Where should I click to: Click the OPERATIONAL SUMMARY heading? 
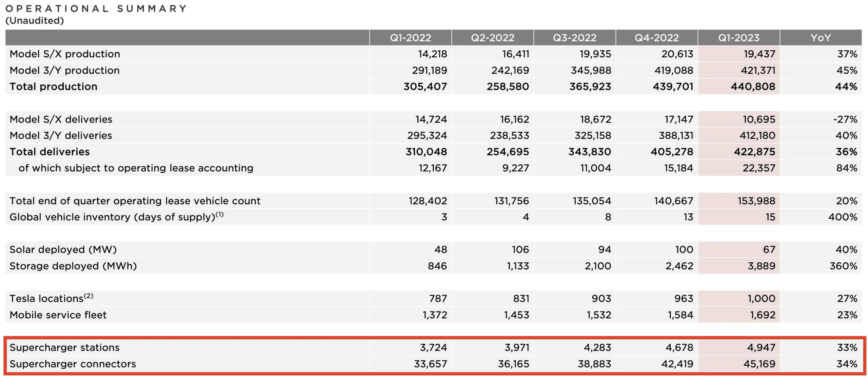tap(96, 8)
